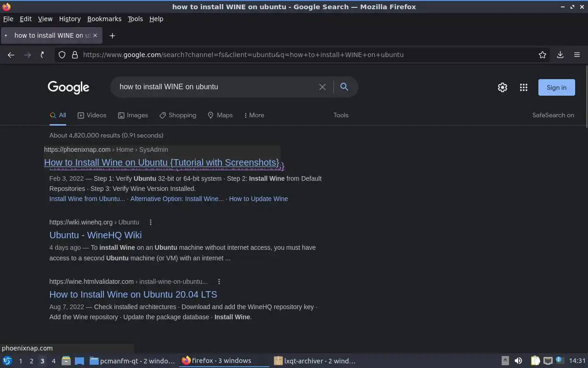The width and height of the screenshot is (588, 368).
Task: Switch to virtual desktop 2
Action: 31,361
